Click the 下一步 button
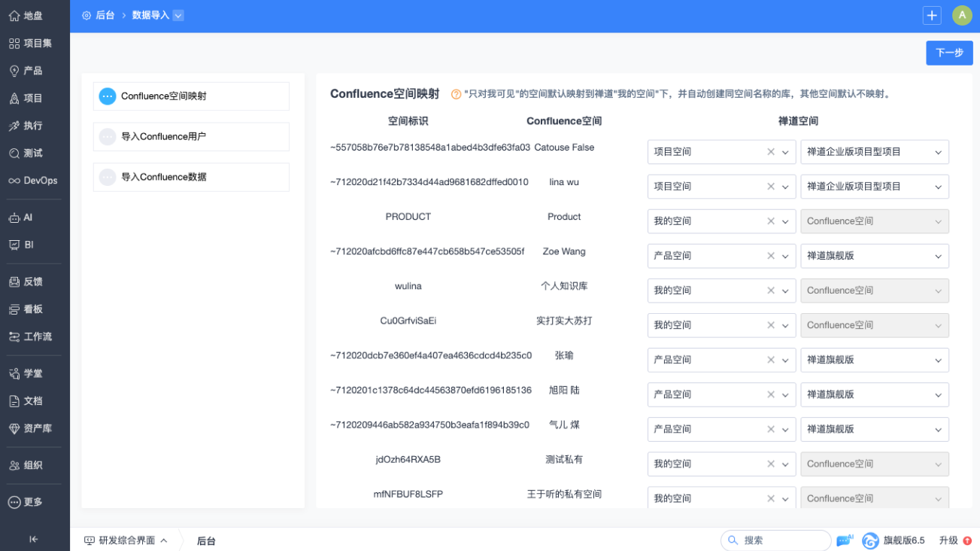Image resolution: width=980 pixels, height=551 pixels. [x=948, y=53]
